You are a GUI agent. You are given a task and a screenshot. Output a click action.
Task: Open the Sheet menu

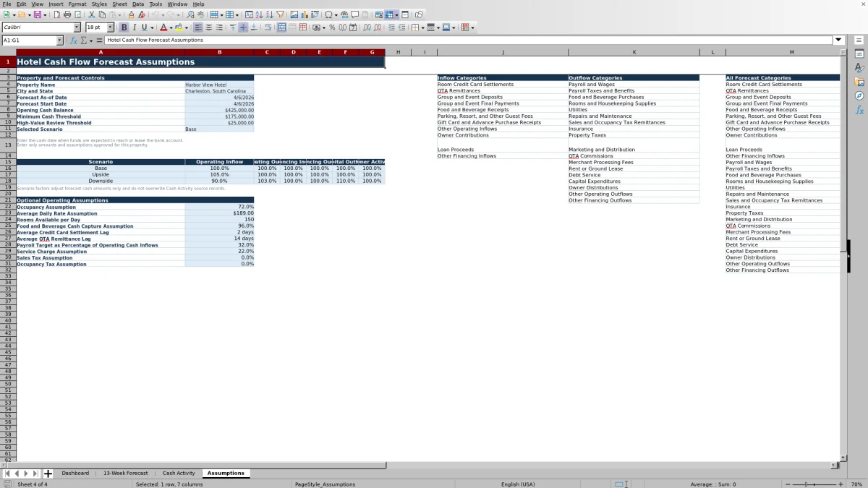point(119,4)
